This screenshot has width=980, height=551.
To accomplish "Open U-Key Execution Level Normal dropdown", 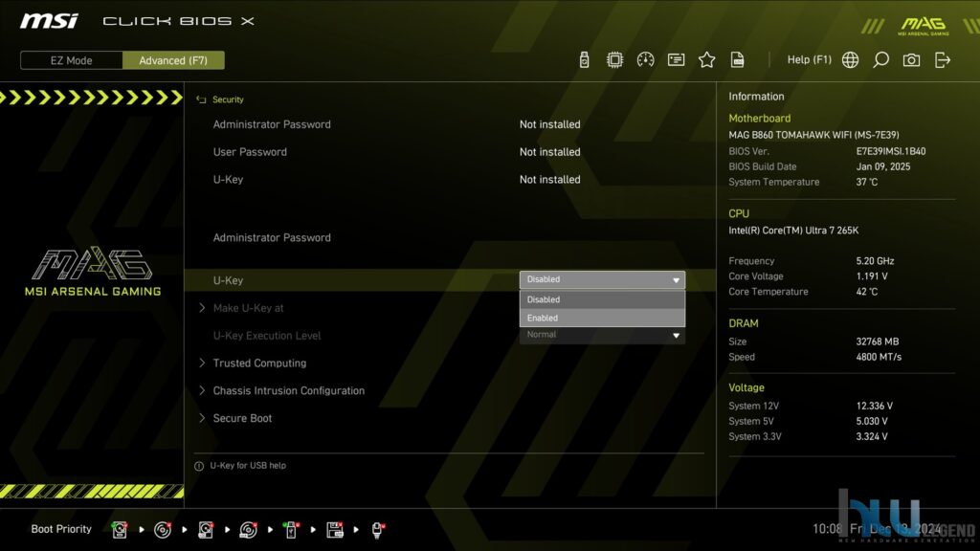I will point(602,336).
